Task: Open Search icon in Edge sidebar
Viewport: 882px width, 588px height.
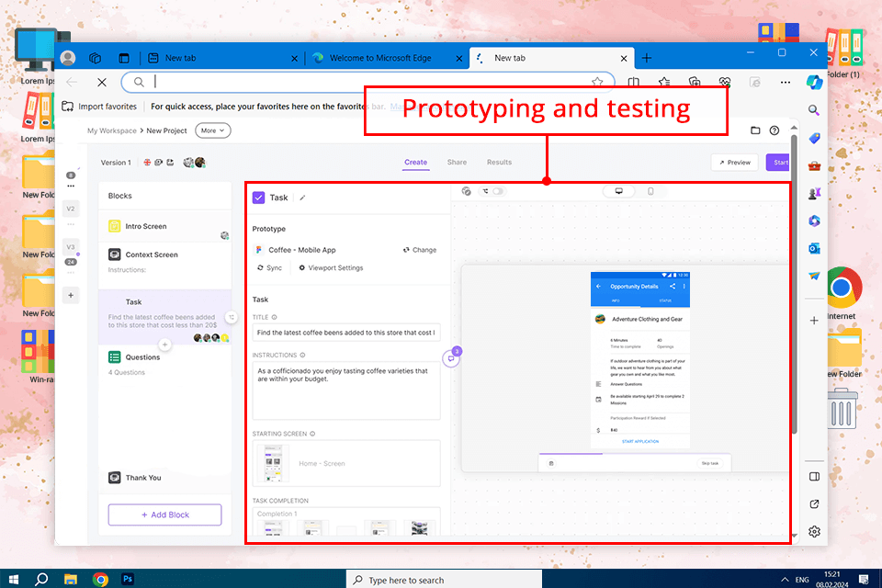Action: coord(814,110)
